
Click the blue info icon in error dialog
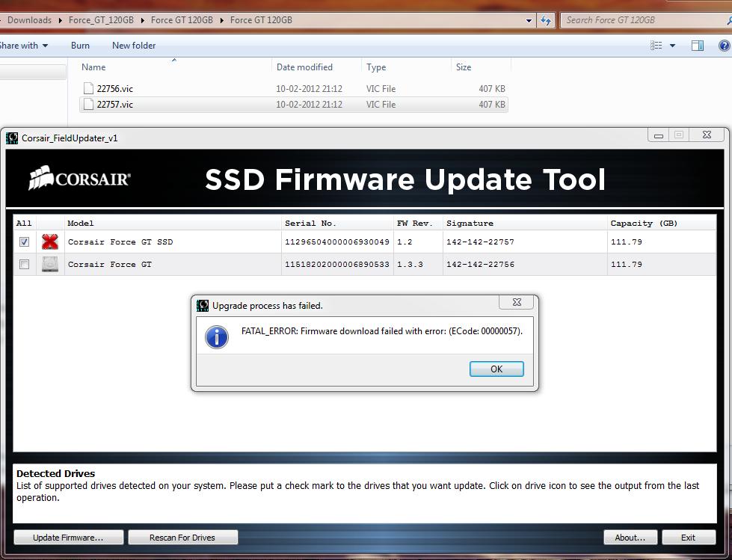pyautogui.click(x=216, y=336)
